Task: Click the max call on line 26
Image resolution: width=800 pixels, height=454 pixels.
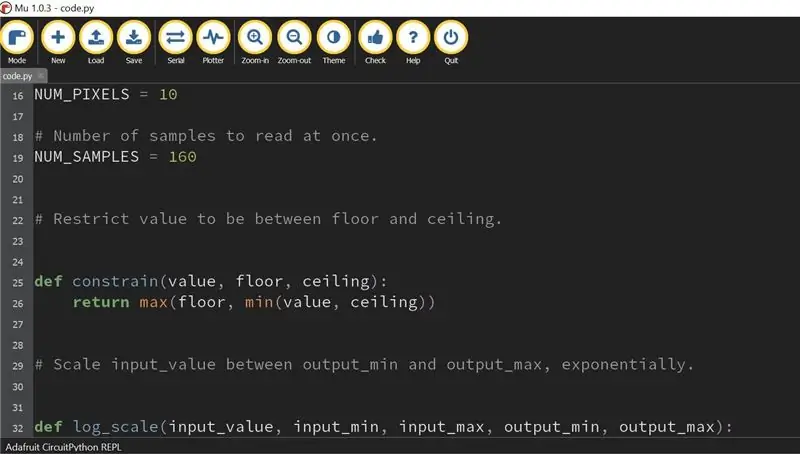Action: pos(154,302)
